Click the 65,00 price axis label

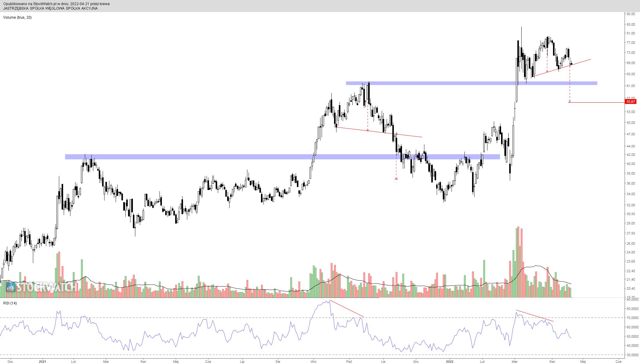(630, 74)
